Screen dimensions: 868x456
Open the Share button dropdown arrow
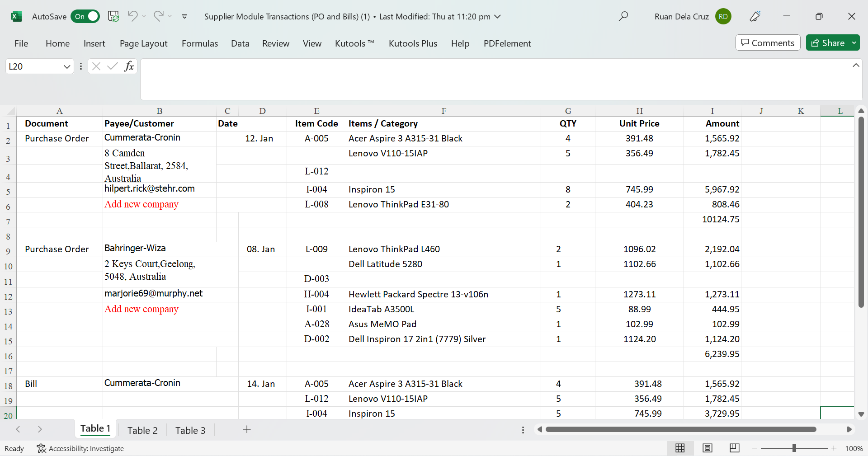point(854,43)
